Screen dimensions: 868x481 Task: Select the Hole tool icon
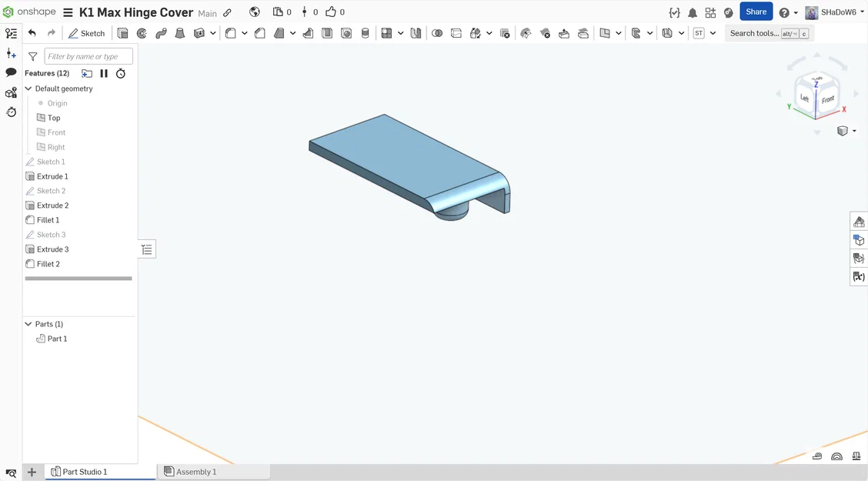click(346, 33)
